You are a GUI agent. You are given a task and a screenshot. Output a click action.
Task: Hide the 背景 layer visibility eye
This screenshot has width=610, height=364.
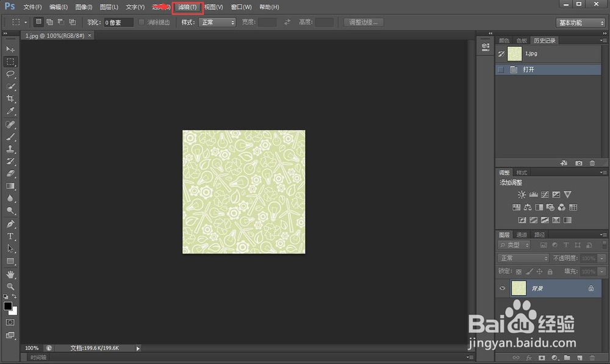coord(502,288)
